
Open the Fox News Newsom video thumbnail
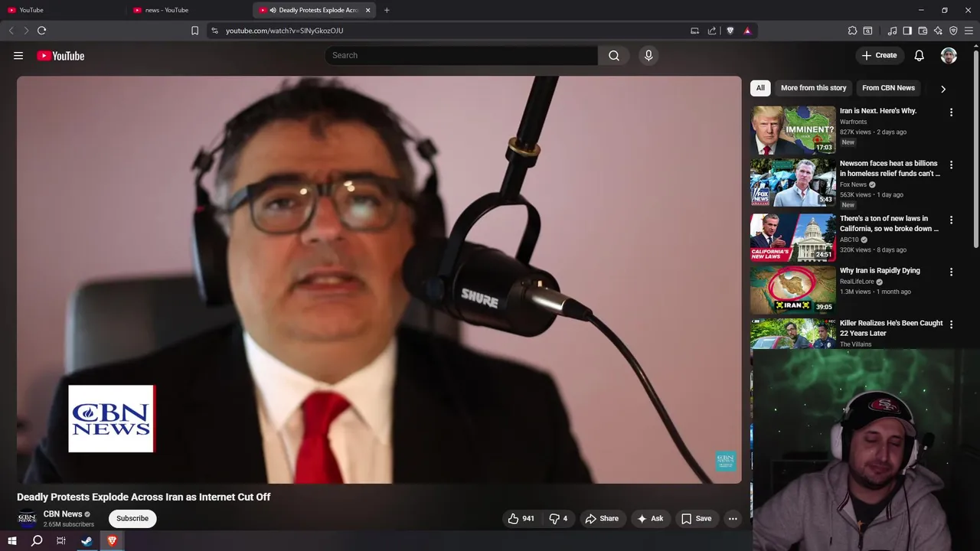click(793, 183)
